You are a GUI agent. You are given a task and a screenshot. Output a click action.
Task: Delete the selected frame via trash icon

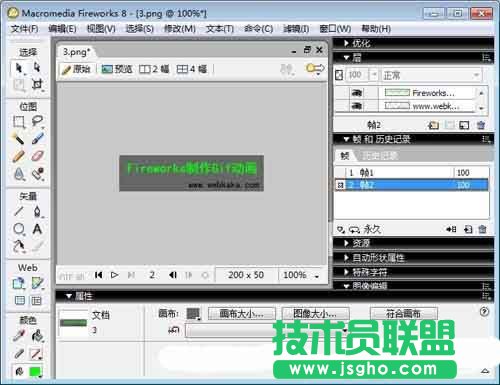482,229
